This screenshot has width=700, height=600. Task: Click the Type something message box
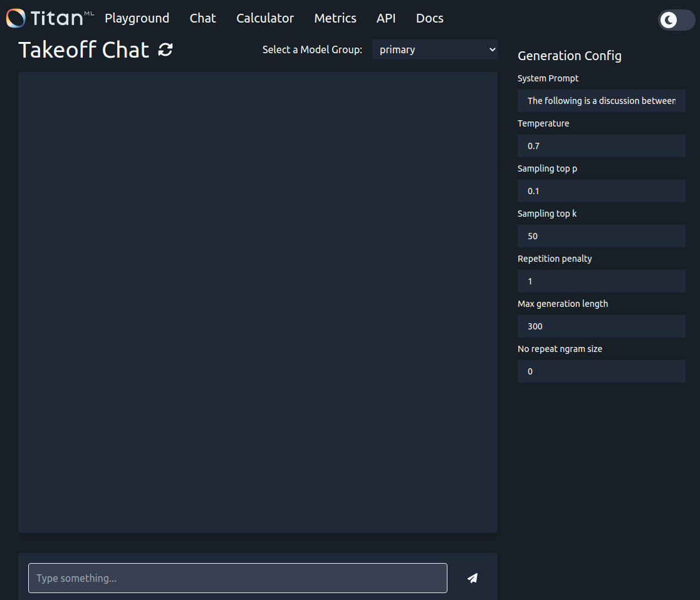(x=238, y=578)
